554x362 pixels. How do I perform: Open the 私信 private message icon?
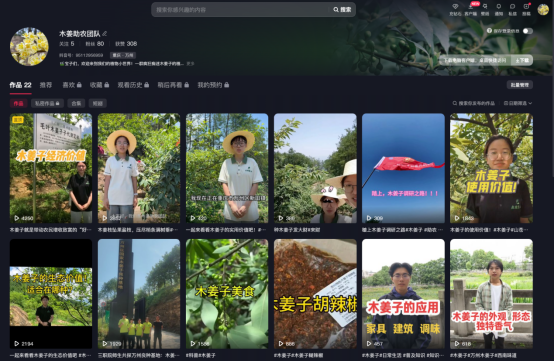tap(512, 9)
